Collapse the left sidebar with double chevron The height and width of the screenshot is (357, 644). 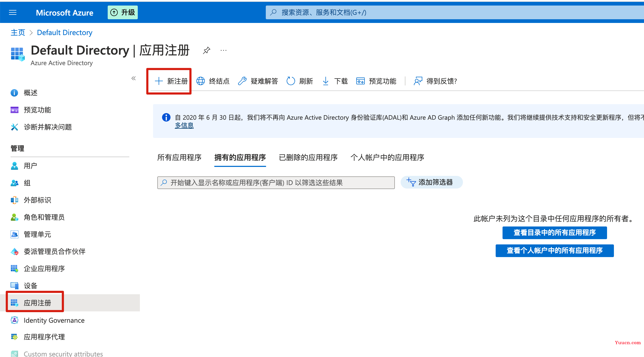coord(134,78)
